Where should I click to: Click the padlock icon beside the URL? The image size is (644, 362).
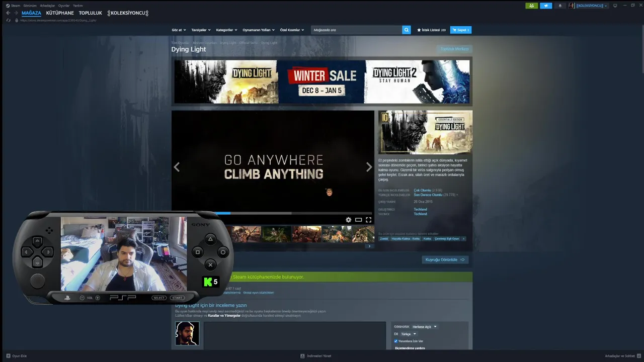pyautogui.click(x=17, y=20)
